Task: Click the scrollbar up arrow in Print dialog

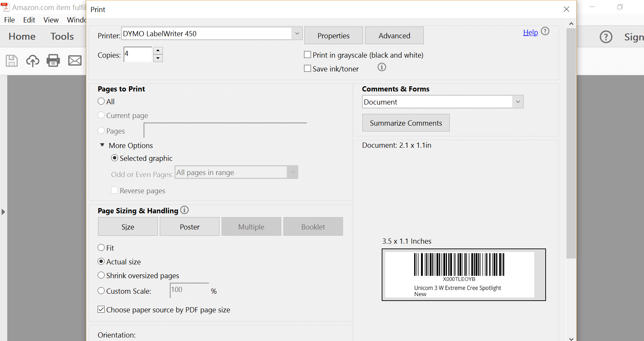Action: pos(571,23)
